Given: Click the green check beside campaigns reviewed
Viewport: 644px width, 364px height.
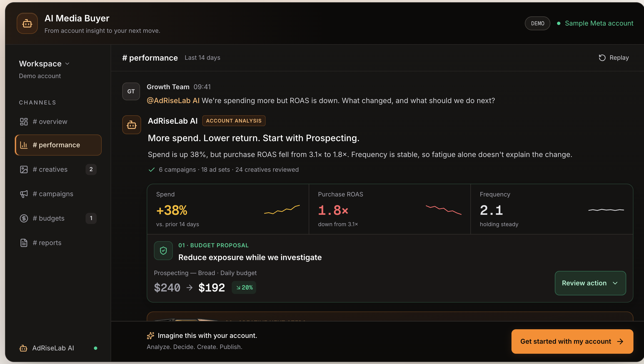Looking at the screenshot, I should tap(152, 170).
